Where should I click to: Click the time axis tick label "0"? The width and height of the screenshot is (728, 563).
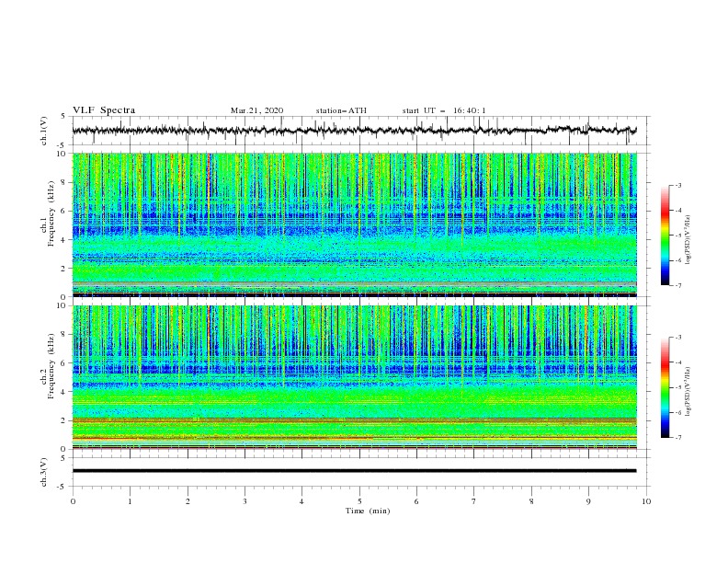(x=73, y=501)
